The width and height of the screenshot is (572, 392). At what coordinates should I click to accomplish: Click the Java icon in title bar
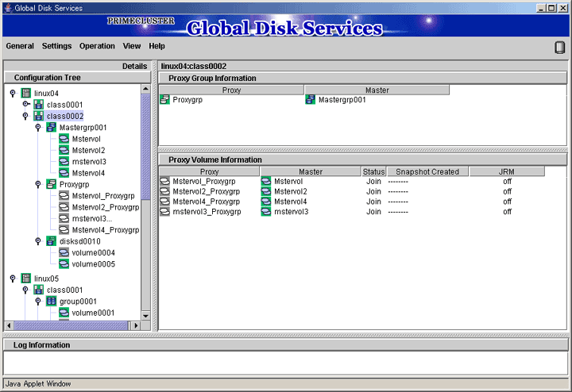(8, 8)
